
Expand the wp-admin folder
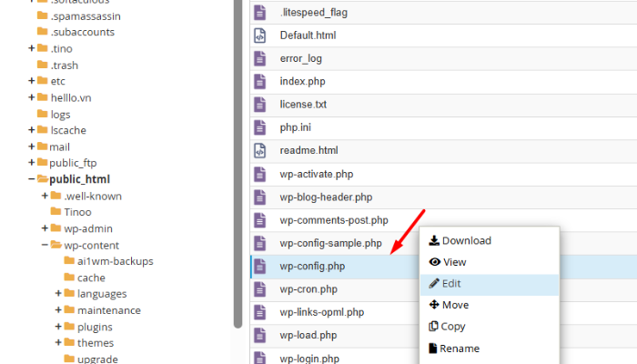(x=45, y=227)
